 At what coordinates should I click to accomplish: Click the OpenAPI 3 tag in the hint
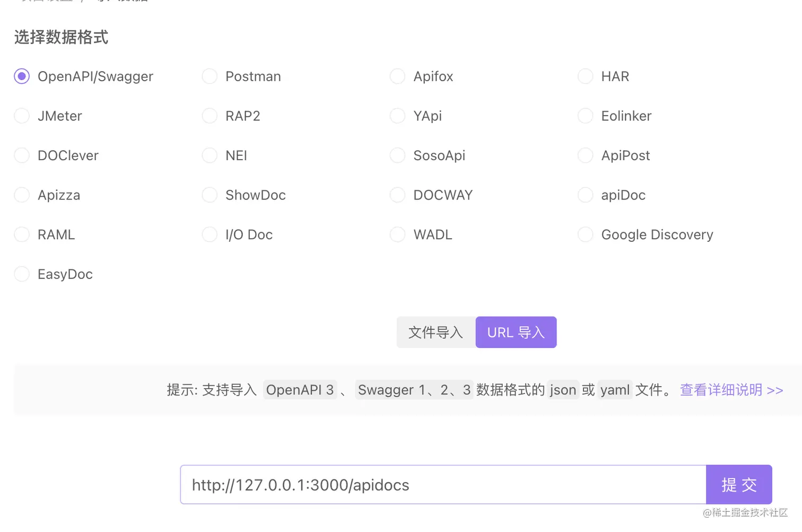[x=300, y=390]
